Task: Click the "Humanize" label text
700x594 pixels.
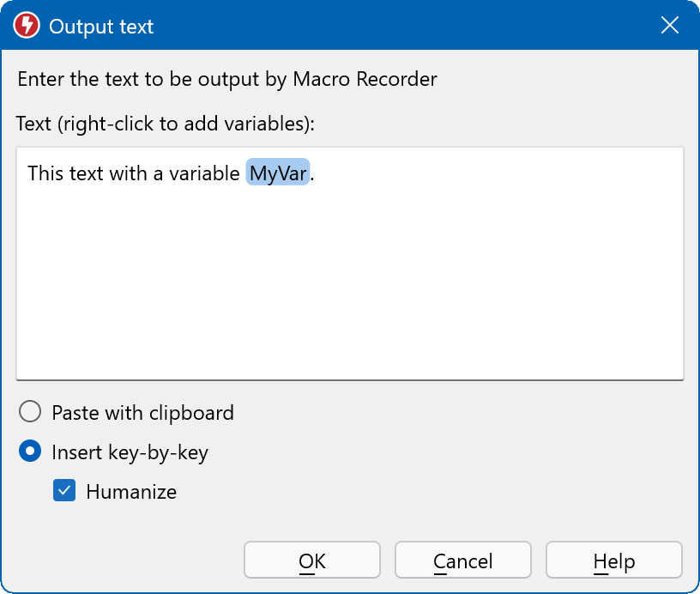Action: tap(131, 492)
